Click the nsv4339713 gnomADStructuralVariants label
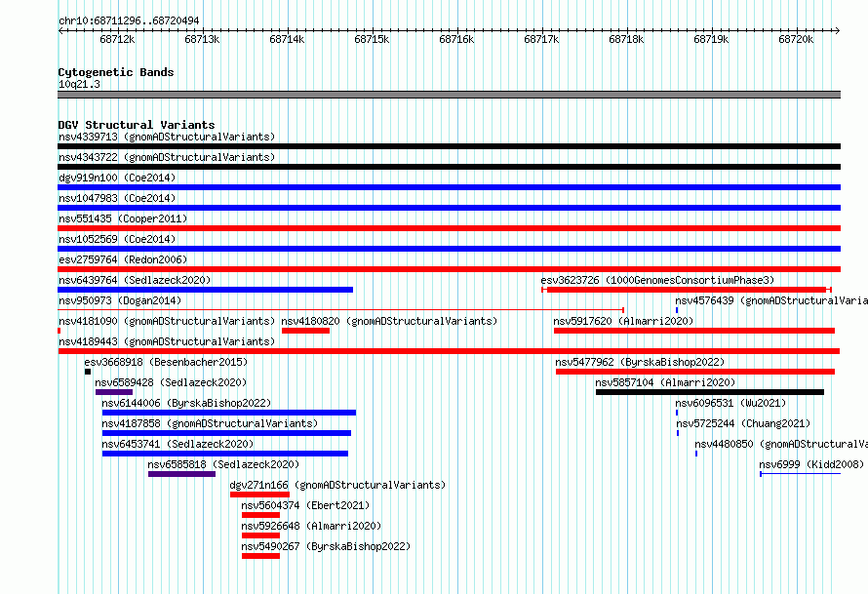Viewport: 868px width, 594px height. pos(167,137)
